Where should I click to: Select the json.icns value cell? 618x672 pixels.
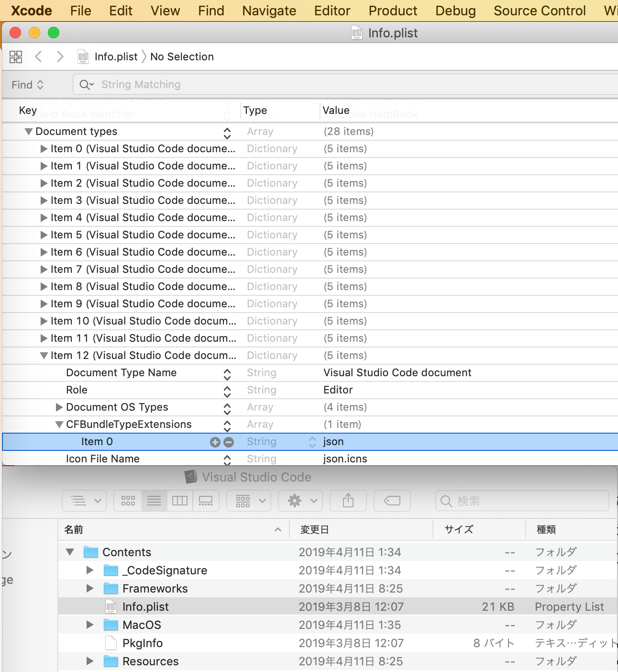[x=345, y=459]
